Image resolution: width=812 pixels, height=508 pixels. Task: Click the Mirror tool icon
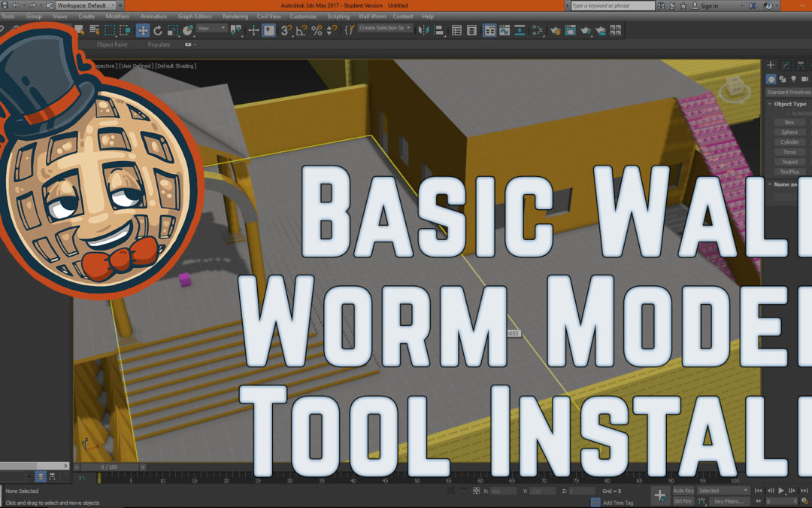[x=423, y=30]
